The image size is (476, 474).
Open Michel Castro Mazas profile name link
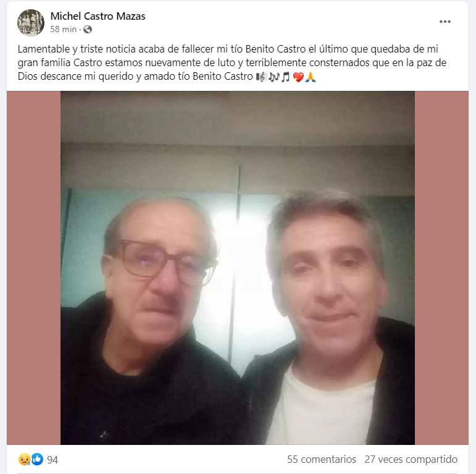click(98, 16)
